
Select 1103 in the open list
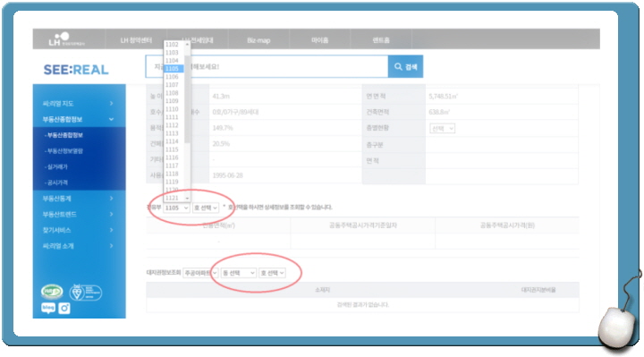(x=174, y=53)
